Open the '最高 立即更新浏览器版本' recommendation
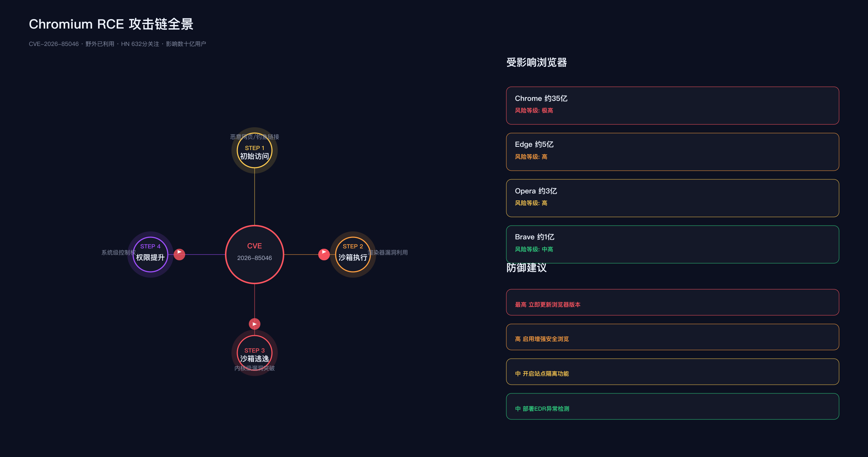This screenshot has height=457, width=868. pos(673,302)
